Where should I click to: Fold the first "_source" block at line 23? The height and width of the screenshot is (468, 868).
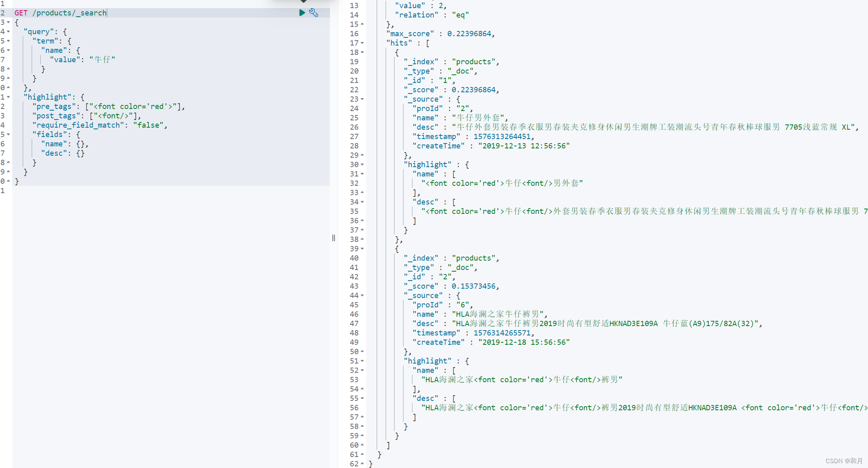tap(362, 99)
